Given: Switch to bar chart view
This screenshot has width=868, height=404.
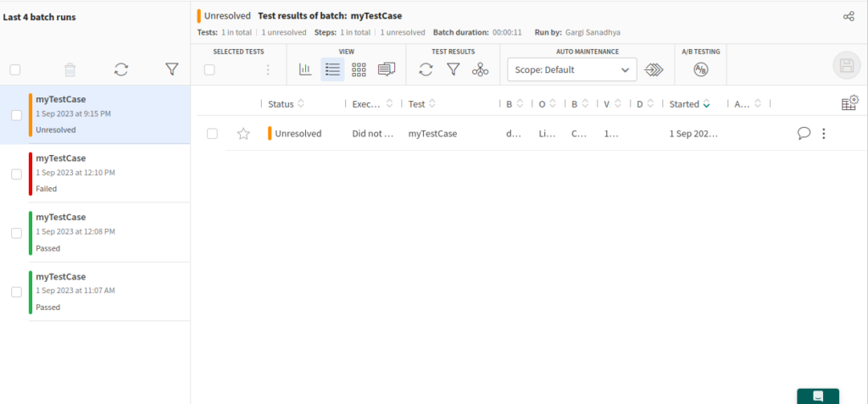Looking at the screenshot, I should pyautogui.click(x=305, y=70).
